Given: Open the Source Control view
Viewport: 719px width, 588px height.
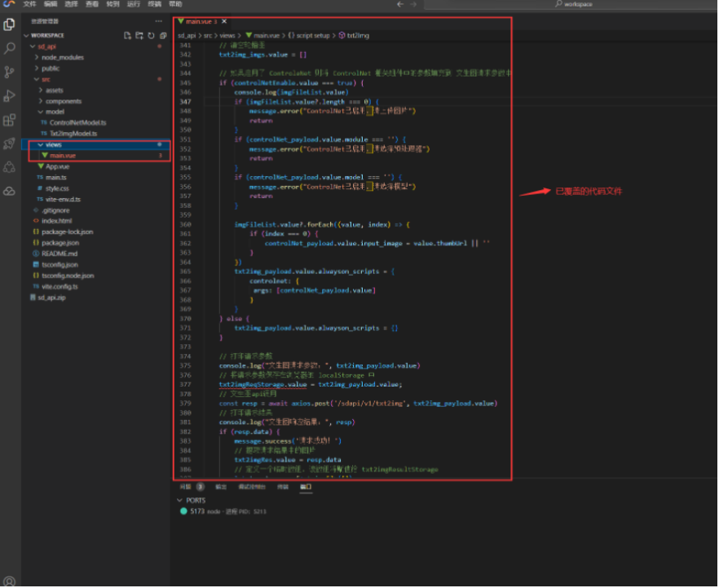Looking at the screenshot, I should [9, 72].
